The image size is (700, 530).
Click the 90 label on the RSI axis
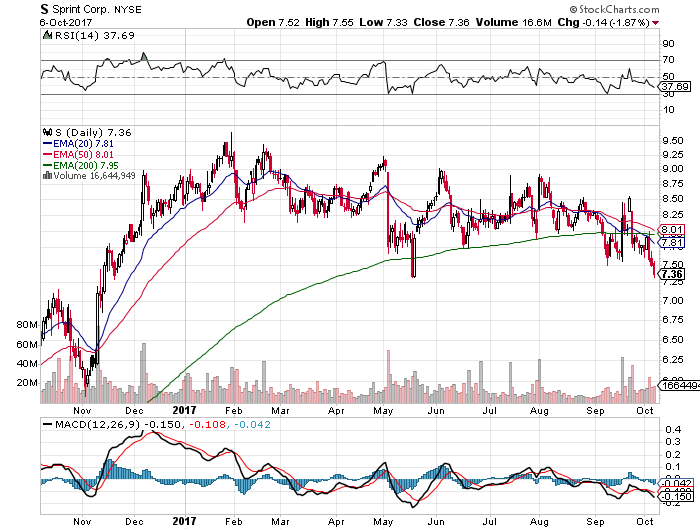[x=668, y=44]
